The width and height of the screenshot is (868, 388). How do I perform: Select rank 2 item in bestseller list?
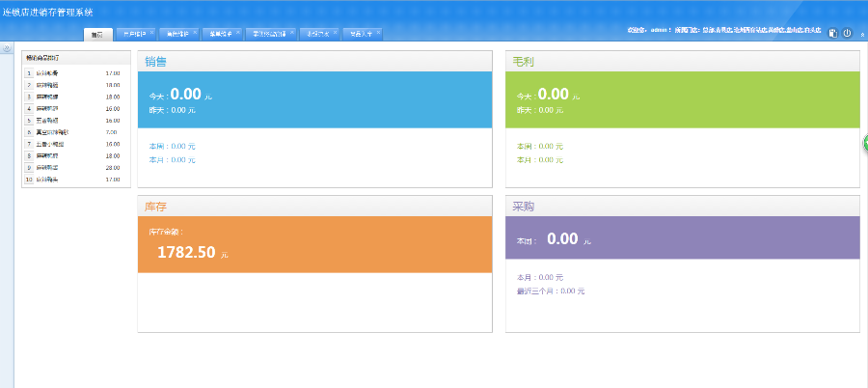click(76, 85)
